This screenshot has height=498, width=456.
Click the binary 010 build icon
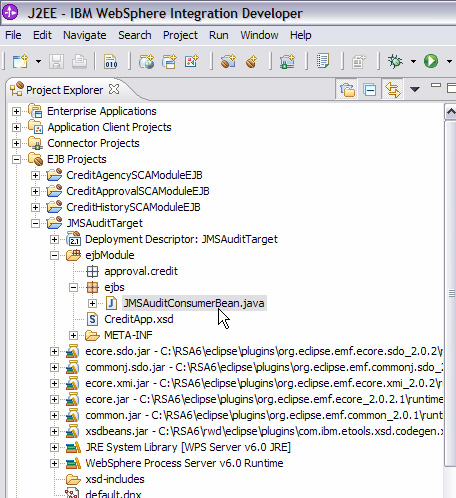110,61
